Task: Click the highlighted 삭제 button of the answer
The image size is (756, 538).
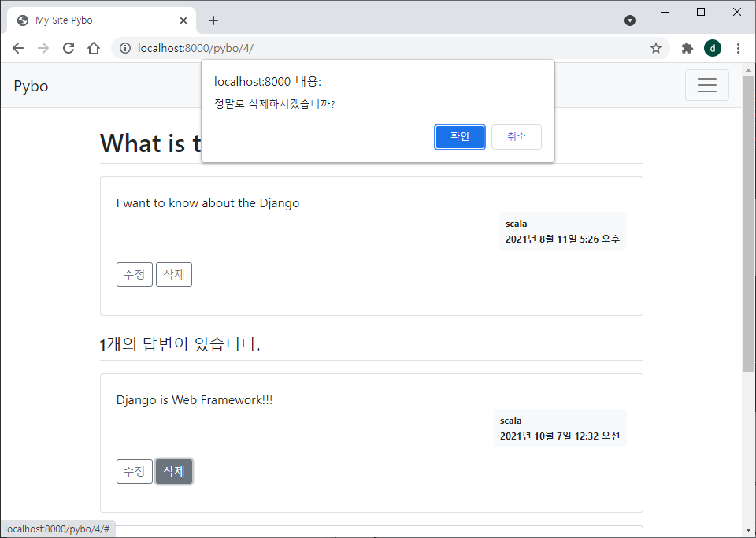Action: pos(174,472)
